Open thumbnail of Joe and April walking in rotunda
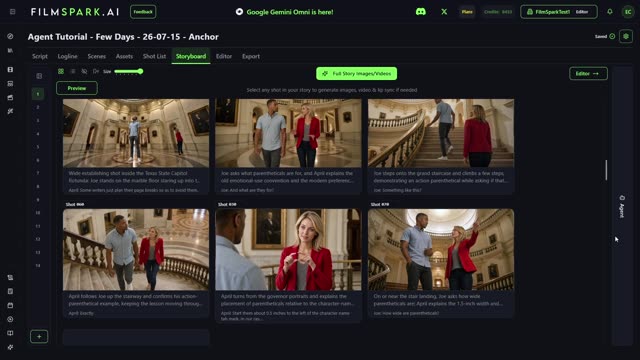The height and width of the screenshot is (360, 640). [x=288, y=133]
